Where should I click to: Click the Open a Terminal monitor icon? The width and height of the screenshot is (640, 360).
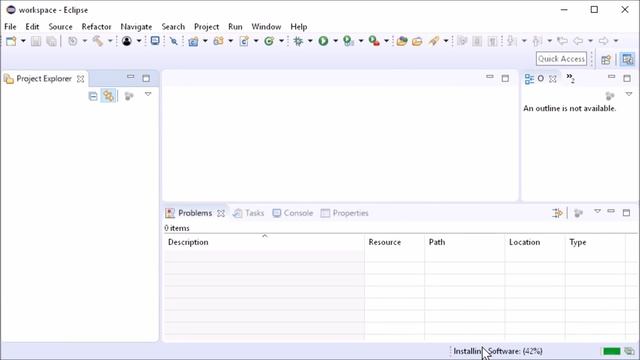click(x=155, y=41)
